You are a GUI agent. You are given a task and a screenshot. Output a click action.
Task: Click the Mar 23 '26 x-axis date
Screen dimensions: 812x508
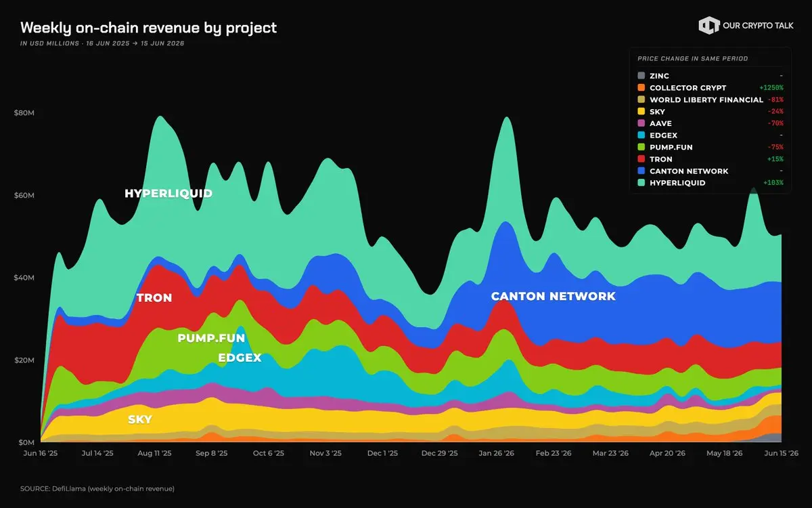pyautogui.click(x=611, y=453)
